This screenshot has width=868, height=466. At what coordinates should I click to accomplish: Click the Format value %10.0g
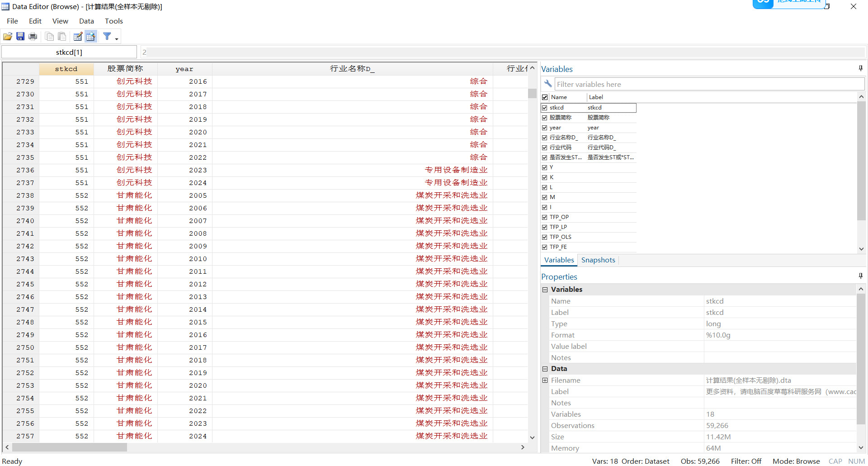[718, 335]
